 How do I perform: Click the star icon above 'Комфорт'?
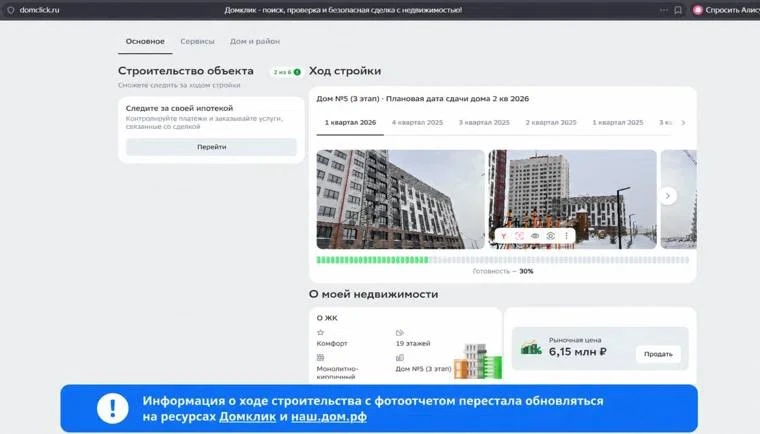coord(320,332)
